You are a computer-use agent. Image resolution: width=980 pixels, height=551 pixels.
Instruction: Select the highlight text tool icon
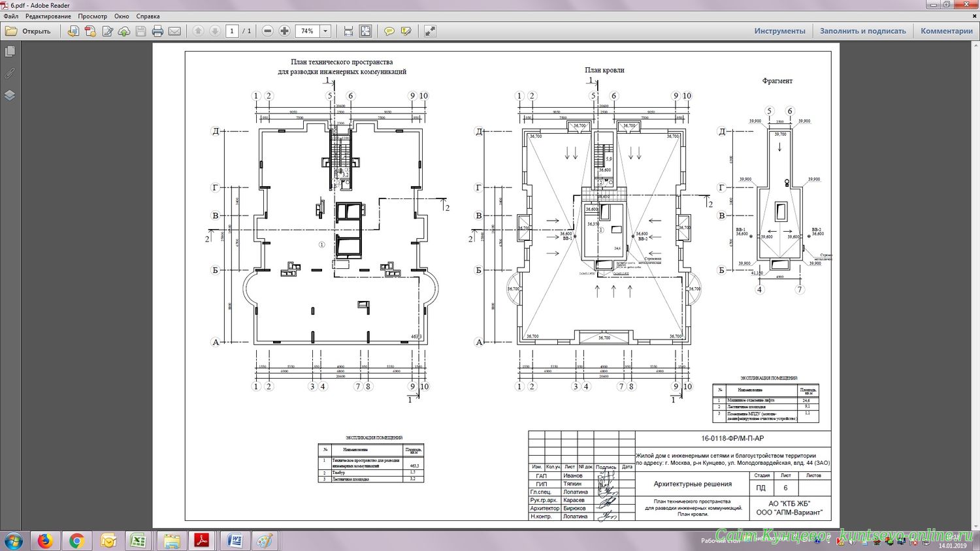406,31
